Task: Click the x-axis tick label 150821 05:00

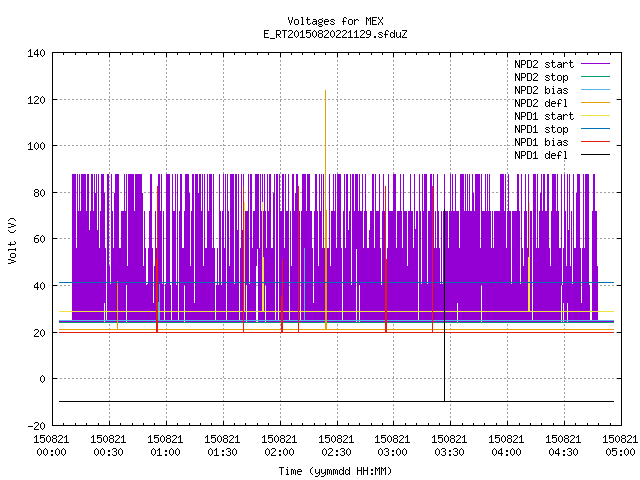Action: [x=620, y=446]
